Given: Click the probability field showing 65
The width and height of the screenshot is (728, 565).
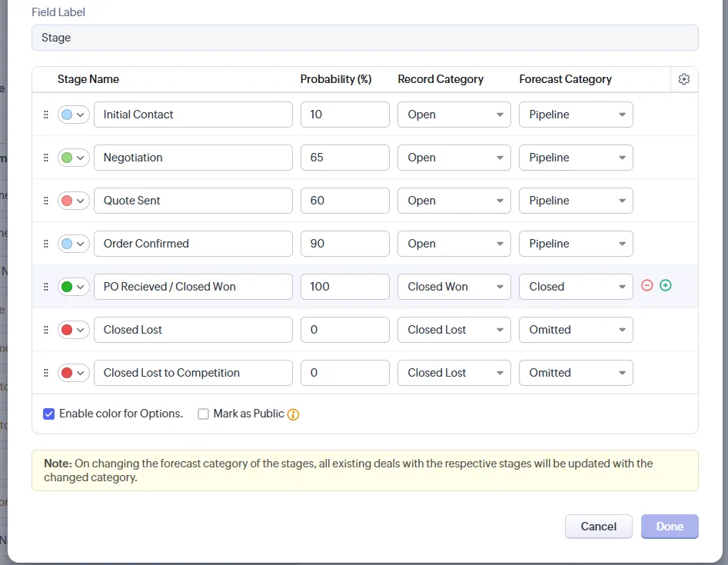Looking at the screenshot, I should pyautogui.click(x=344, y=158).
